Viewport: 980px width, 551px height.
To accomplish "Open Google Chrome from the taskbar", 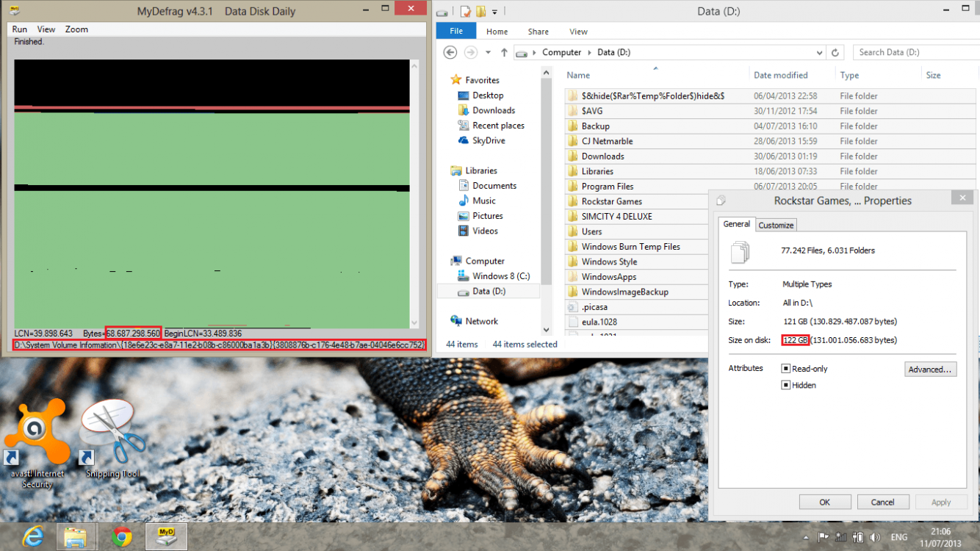I will point(122,537).
